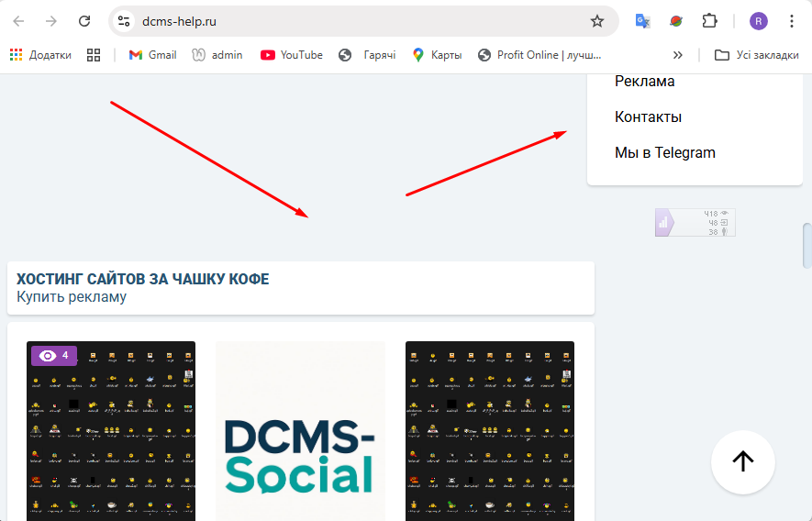Open the Chrome profile avatar
The width and height of the screenshot is (812, 521).
758,21
